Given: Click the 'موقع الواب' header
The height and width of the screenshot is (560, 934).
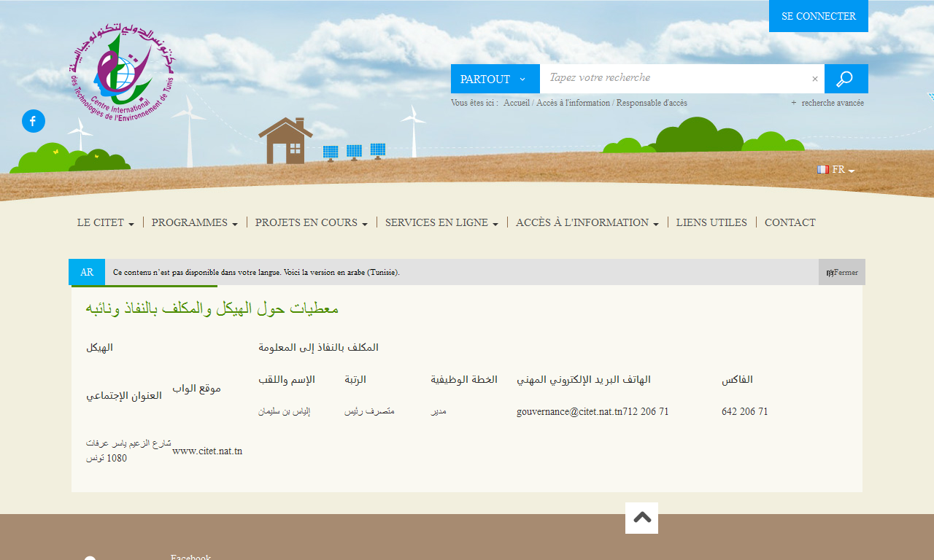Looking at the screenshot, I should (x=196, y=388).
